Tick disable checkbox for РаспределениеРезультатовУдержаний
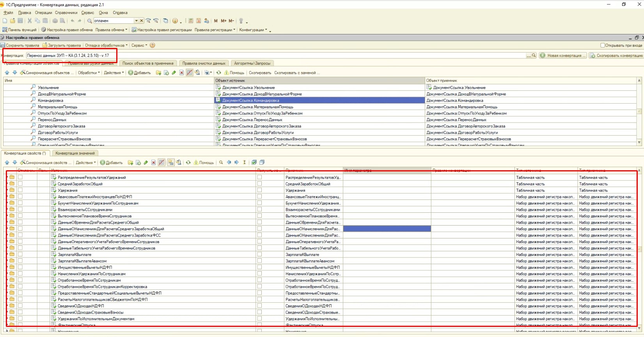This screenshot has height=337, width=644. [x=20, y=177]
